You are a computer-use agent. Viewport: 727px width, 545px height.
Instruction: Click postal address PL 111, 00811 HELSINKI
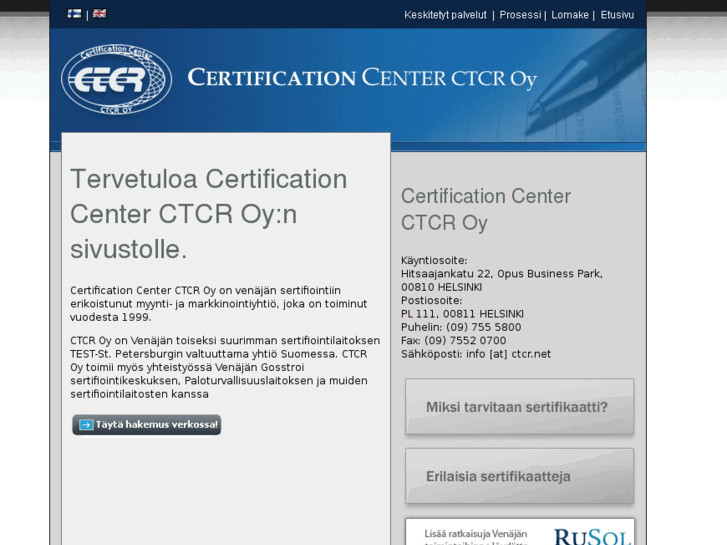tap(462, 314)
